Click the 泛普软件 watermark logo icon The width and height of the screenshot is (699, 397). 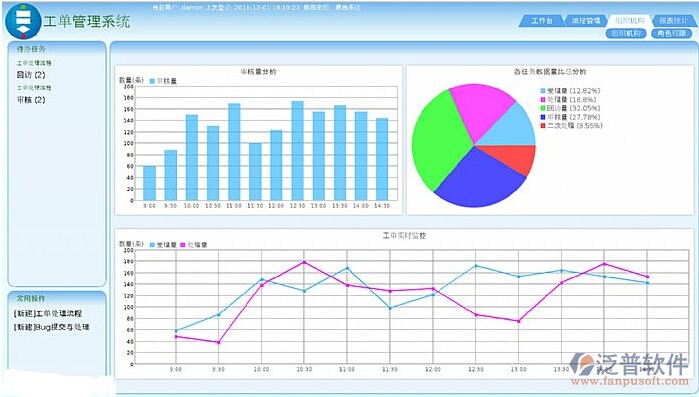(x=583, y=364)
